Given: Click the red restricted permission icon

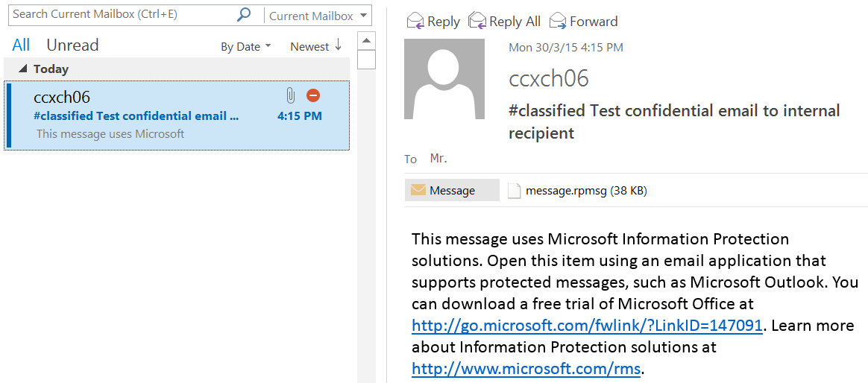Looking at the screenshot, I should pos(313,96).
